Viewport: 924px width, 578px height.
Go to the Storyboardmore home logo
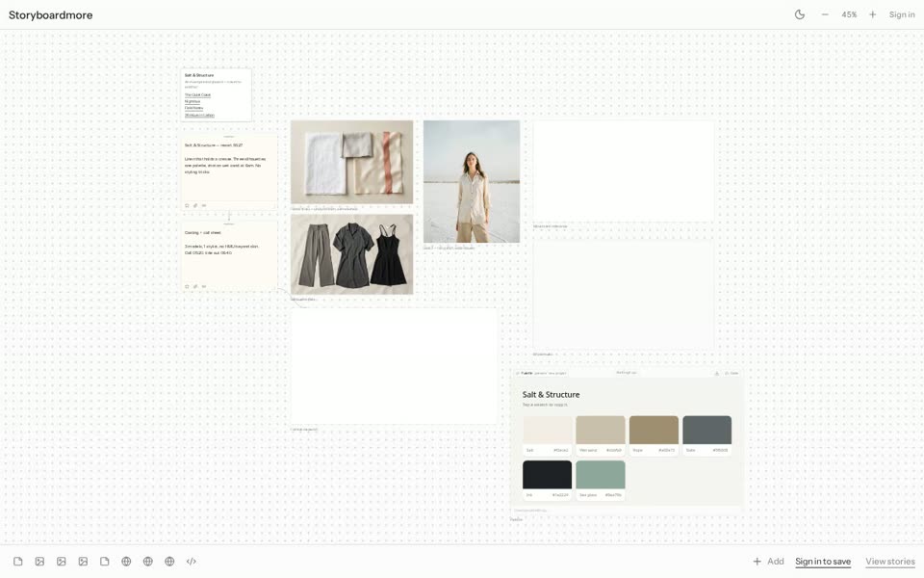pyautogui.click(x=51, y=15)
